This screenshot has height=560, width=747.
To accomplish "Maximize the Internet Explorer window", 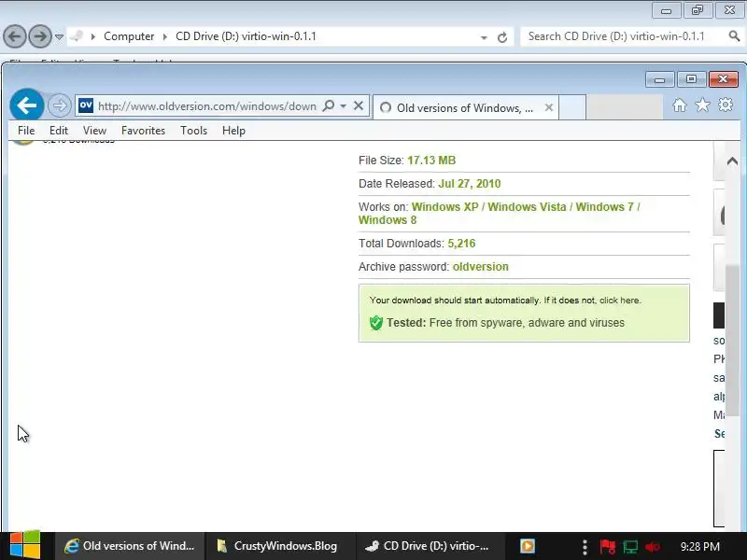I will [691, 79].
